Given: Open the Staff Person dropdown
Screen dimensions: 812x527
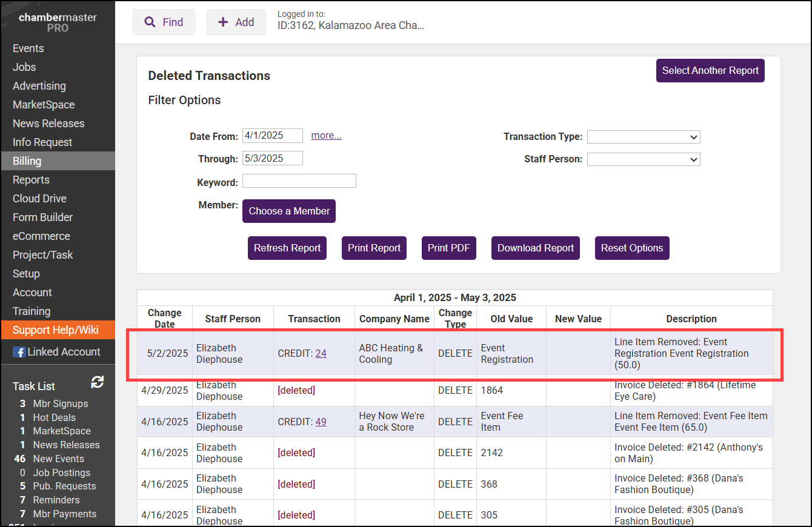Looking at the screenshot, I should 643,159.
